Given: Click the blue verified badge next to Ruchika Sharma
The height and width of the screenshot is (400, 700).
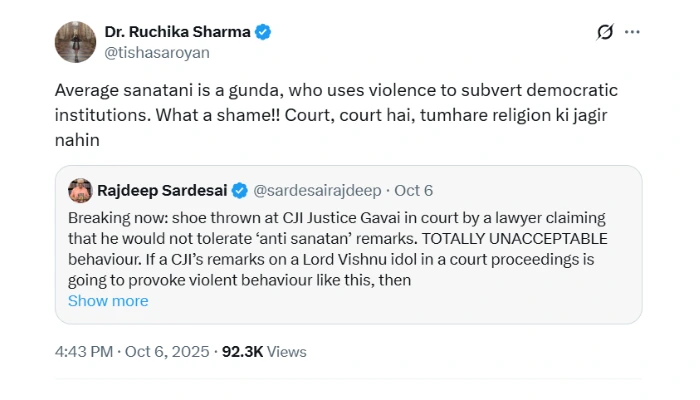Looking at the screenshot, I should pos(263,32).
